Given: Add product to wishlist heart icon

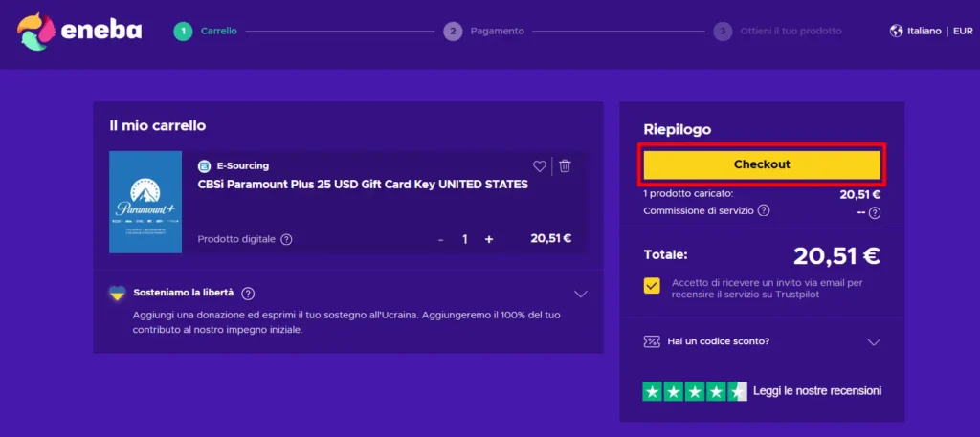Looking at the screenshot, I should pyautogui.click(x=540, y=166).
